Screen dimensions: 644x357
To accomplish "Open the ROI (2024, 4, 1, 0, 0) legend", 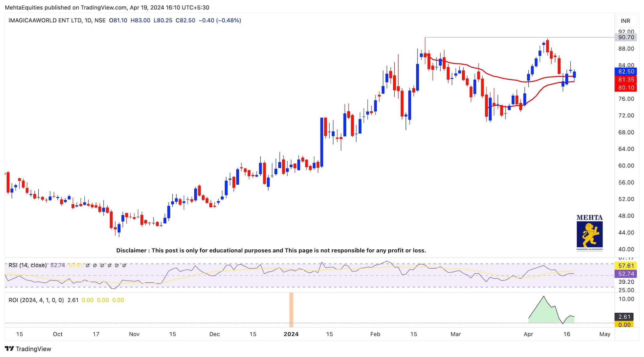I will pos(36,300).
